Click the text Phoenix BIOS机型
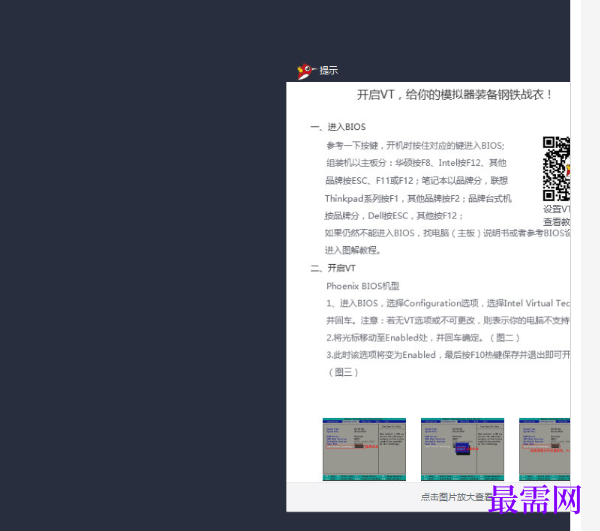 coord(363,286)
